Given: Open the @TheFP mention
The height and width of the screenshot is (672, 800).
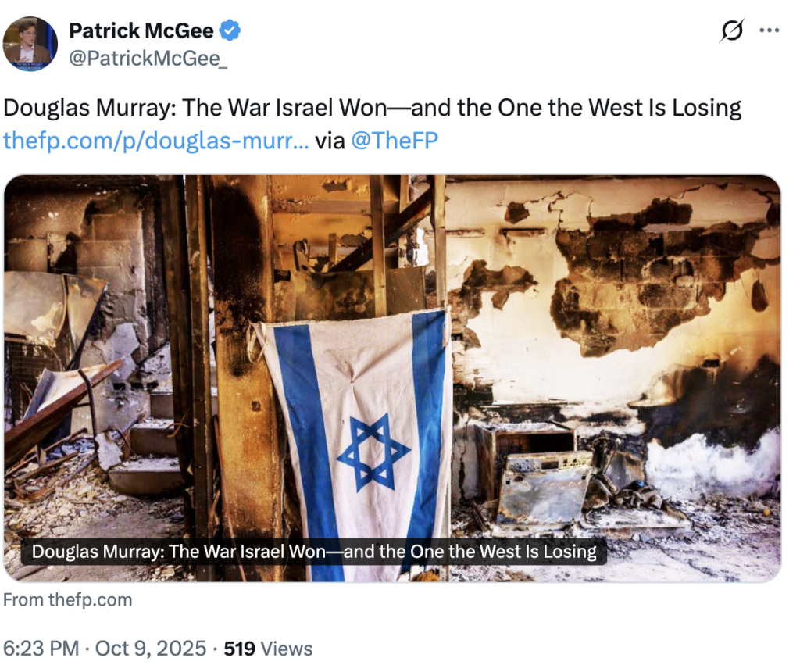Looking at the screenshot, I should (395, 141).
